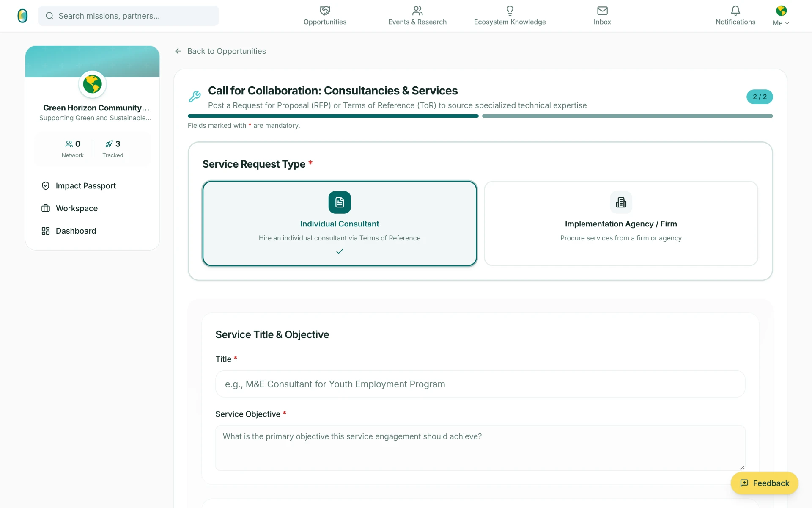Screen dimensions: 812x508
Task: Click the Supporting Green and Sustainable tagline
Action: 95,118
